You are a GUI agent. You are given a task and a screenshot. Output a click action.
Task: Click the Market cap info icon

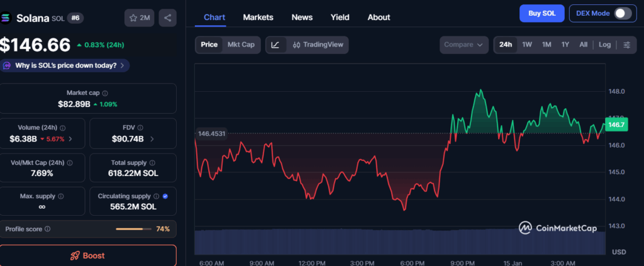click(105, 93)
